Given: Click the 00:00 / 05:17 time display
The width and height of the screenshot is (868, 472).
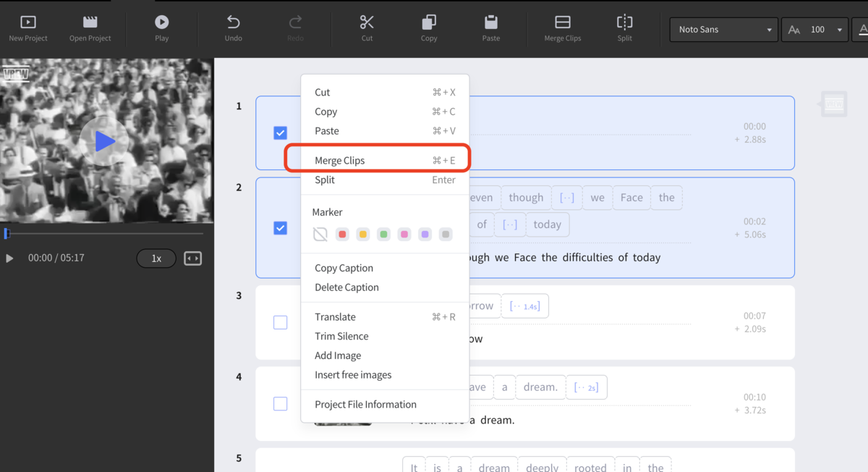Looking at the screenshot, I should tap(56, 258).
